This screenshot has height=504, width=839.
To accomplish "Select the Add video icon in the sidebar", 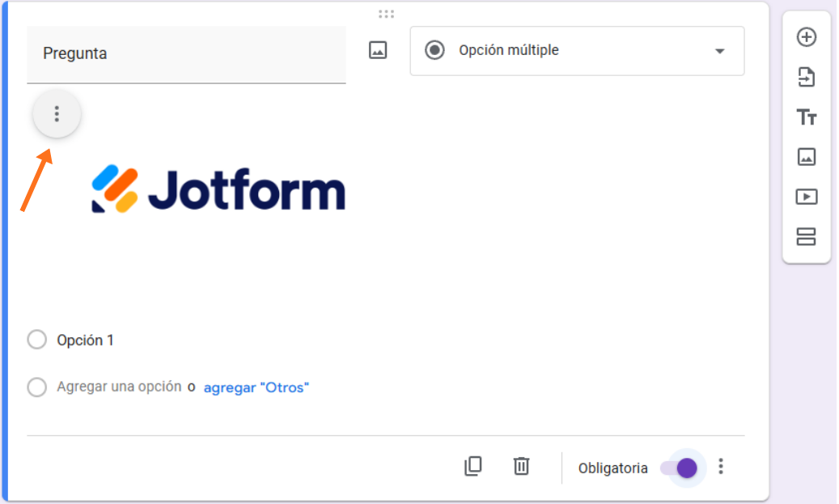I will click(x=807, y=197).
